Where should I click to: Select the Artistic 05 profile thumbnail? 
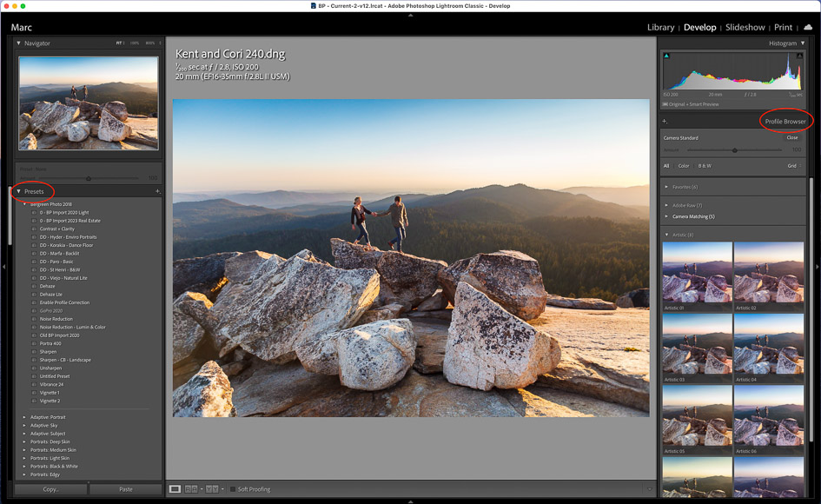698,415
